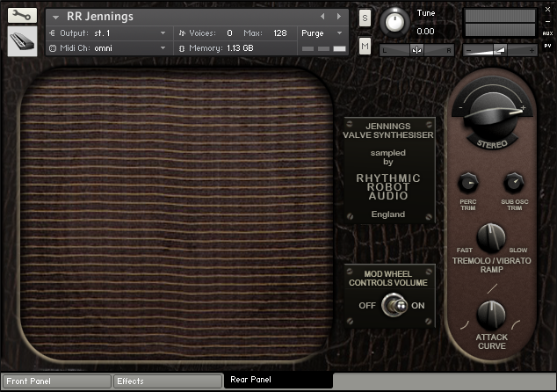Image resolution: width=557 pixels, height=392 pixels.
Task: Open instrument edit mode with wrench icon
Action: [x=22, y=15]
